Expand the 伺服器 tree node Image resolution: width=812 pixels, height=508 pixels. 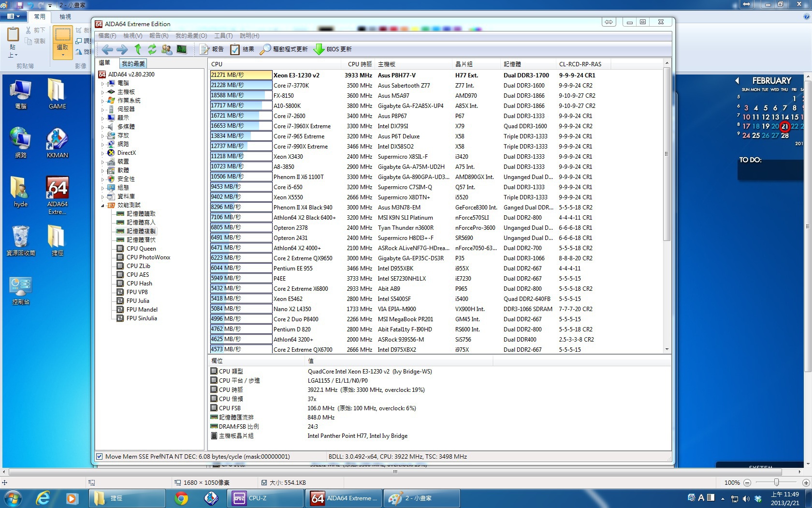[x=102, y=109]
